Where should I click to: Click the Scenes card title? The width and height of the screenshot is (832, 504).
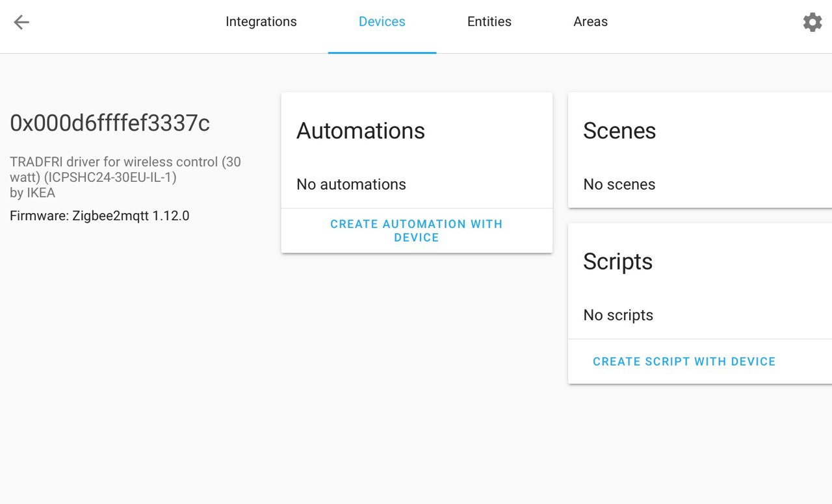619,131
